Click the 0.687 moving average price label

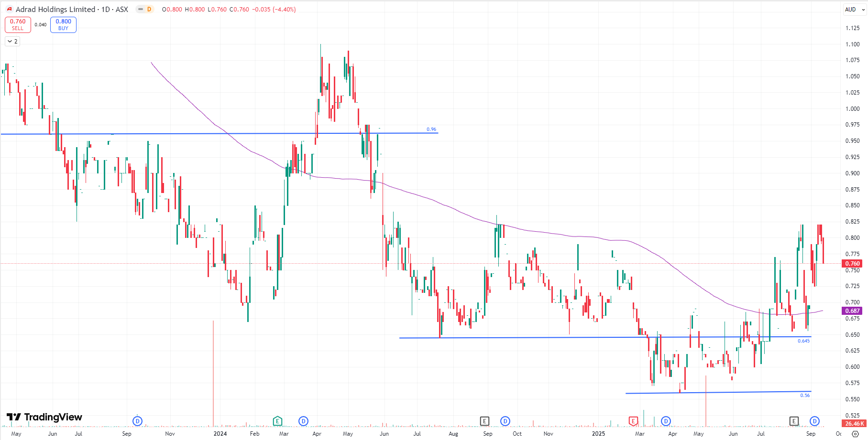click(x=852, y=311)
